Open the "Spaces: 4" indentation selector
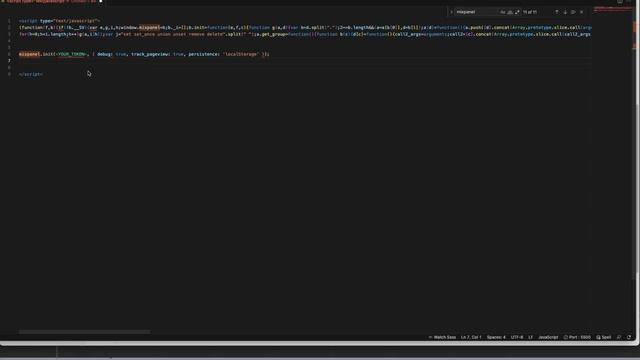 (496, 338)
